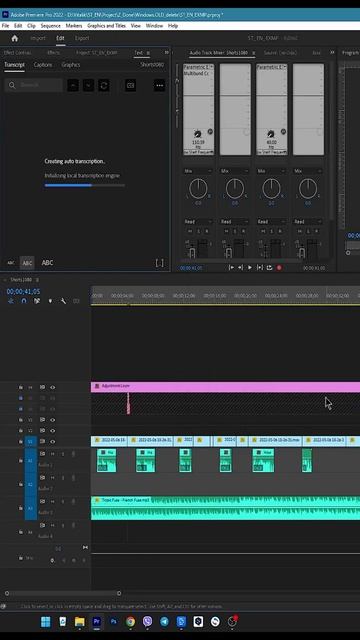Click the auto transcription progress bar

(x=85, y=185)
